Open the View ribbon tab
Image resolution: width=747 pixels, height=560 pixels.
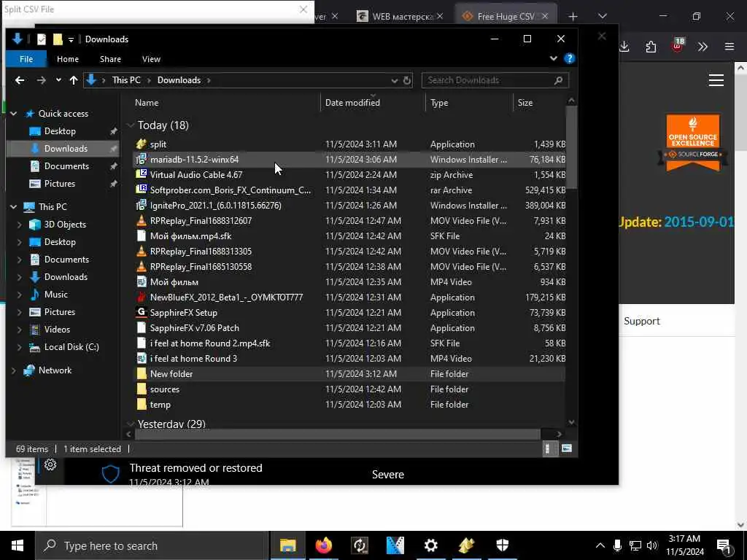(151, 59)
